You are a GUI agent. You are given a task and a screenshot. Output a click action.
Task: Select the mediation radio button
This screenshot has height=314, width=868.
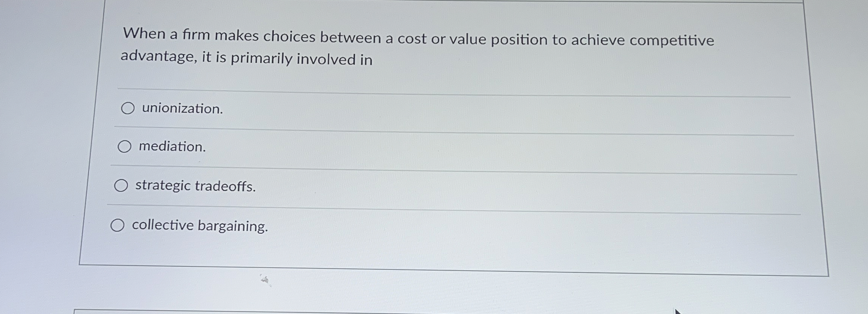coord(125,147)
